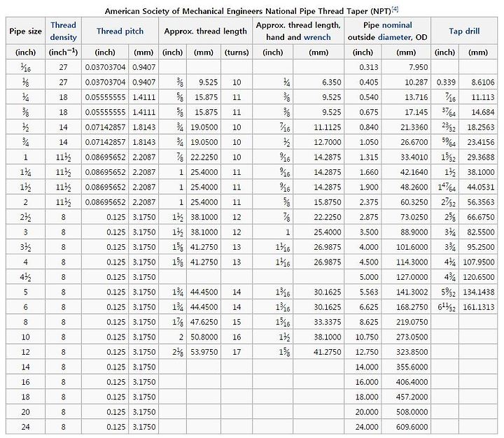Viewport: 504px width, 438px height.
Task: Select outside diameter 355.6000
Action: 412,367
